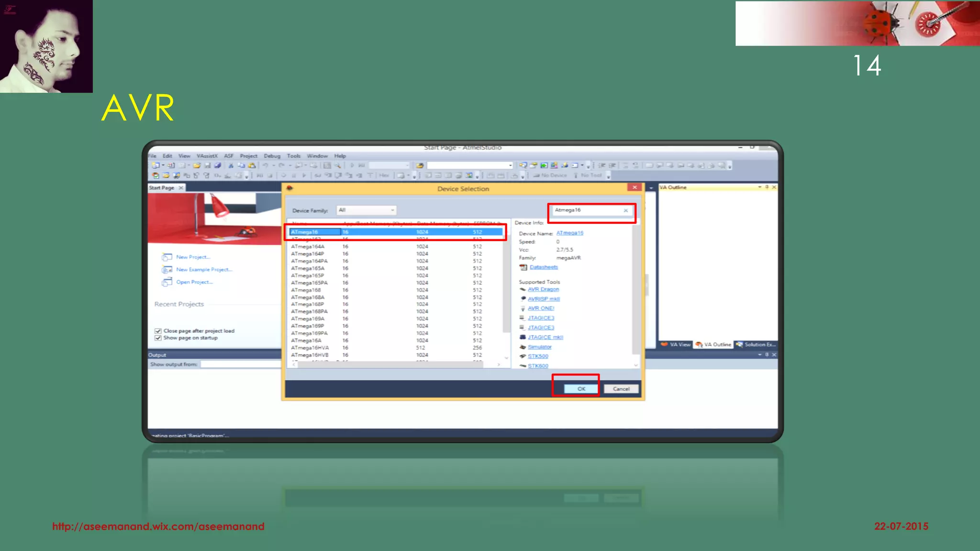Viewport: 980px width, 551px height.
Task: Click the ladybug icon in Device Selection title
Action: [x=290, y=188]
